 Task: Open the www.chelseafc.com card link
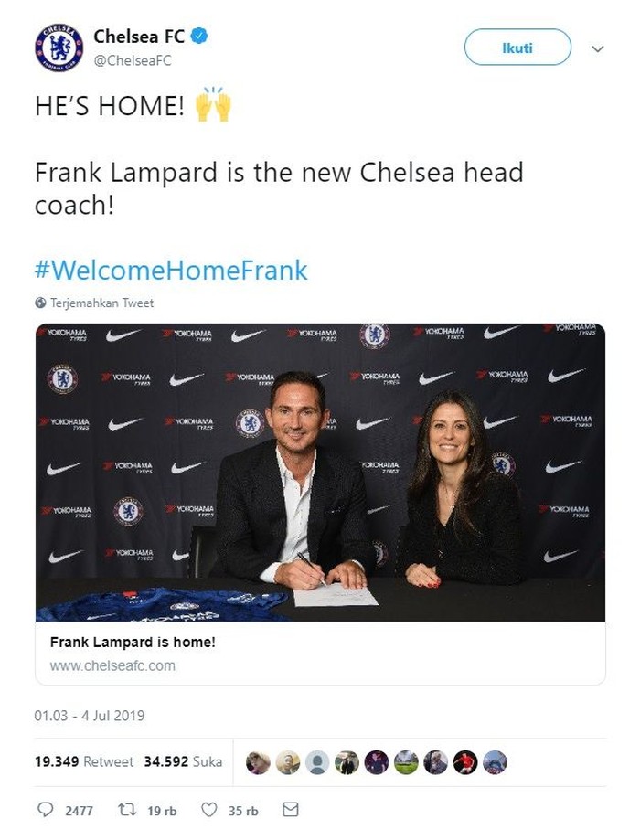[112, 665]
